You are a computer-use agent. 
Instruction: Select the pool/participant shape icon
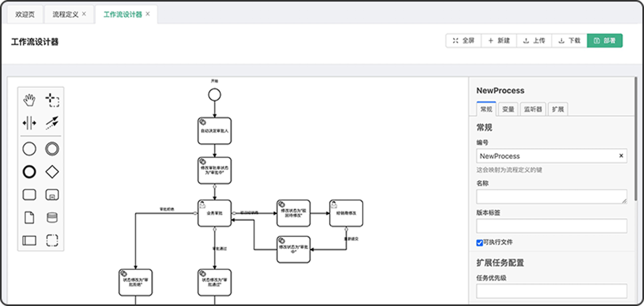(29, 241)
